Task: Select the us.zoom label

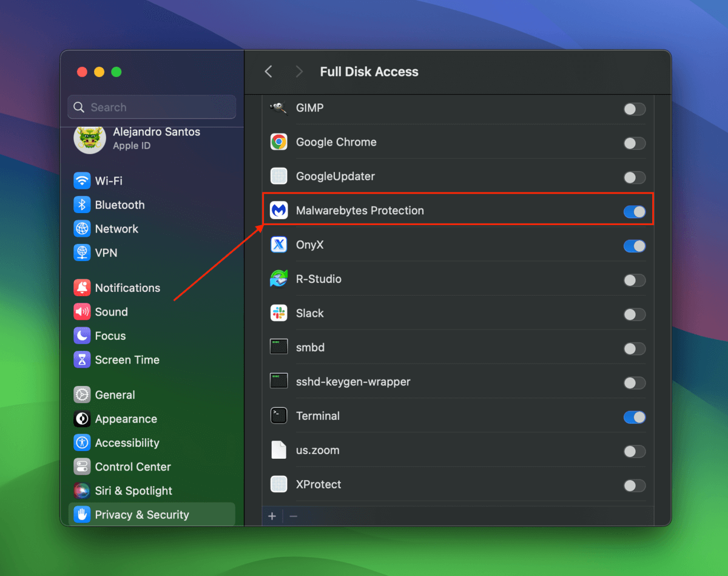Action: coord(317,450)
